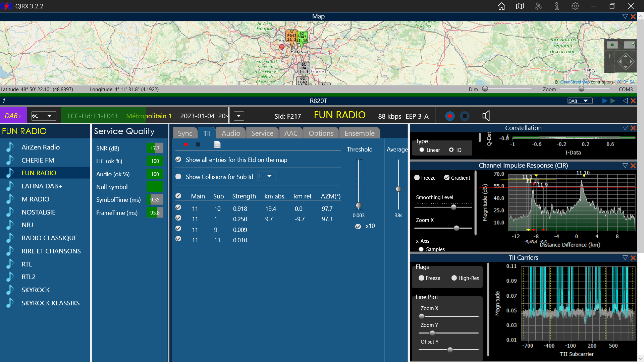Switch to the Service tab
644x362 pixels.
pos(262,133)
